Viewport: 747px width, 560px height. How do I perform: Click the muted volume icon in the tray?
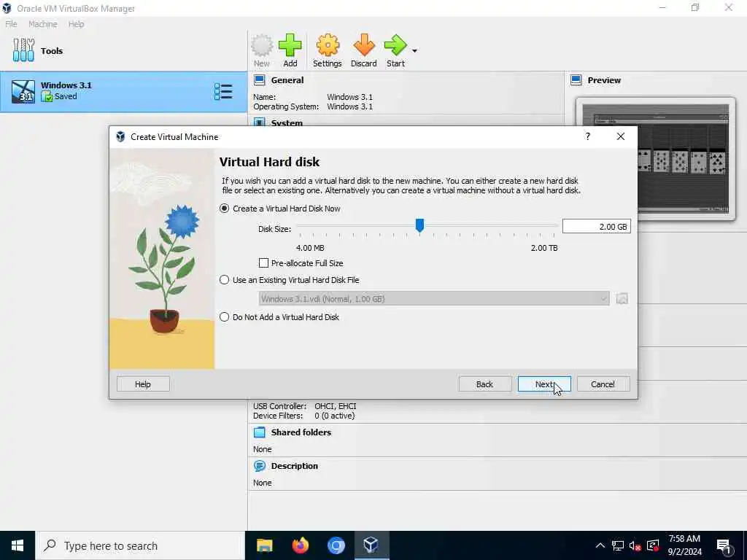point(635,545)
